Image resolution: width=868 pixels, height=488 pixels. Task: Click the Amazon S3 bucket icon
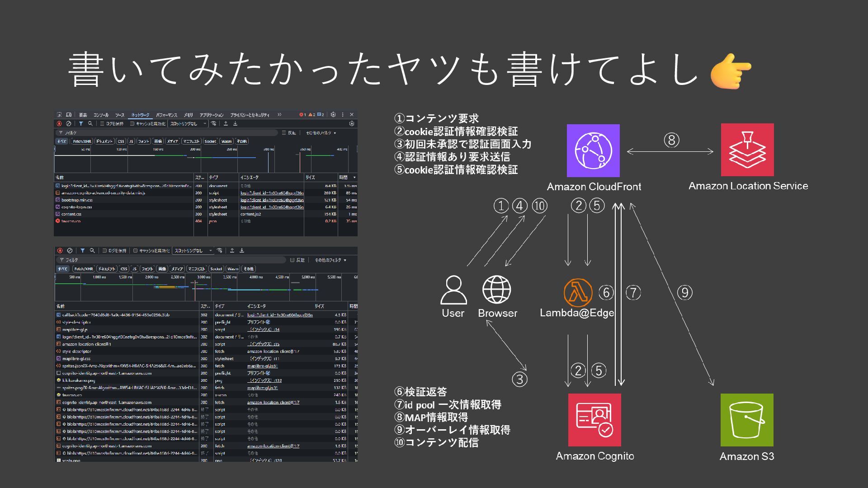(x=746, y=420)
